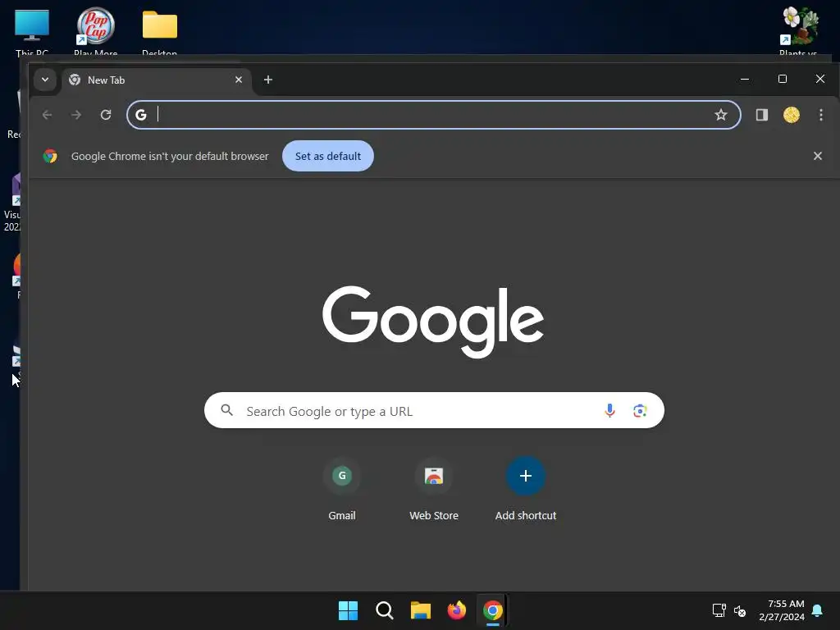Open the clock showing 7:55 AM
This screenshot has height=630, width=840.
click(x=782, y=610)
